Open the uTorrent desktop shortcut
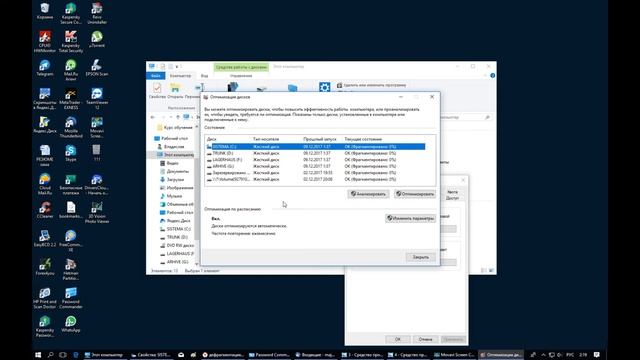Screen dimensions: 640x360 click(97, 40)
